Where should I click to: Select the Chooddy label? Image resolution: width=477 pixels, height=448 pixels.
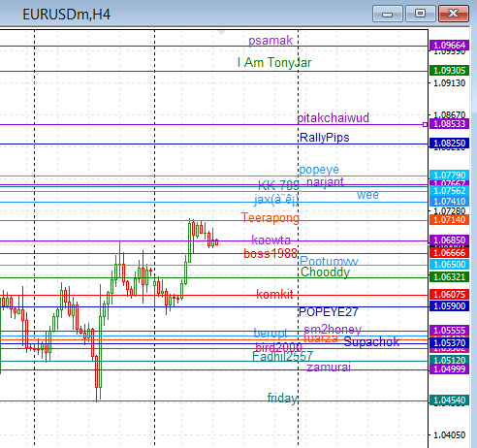click(325, 272)
